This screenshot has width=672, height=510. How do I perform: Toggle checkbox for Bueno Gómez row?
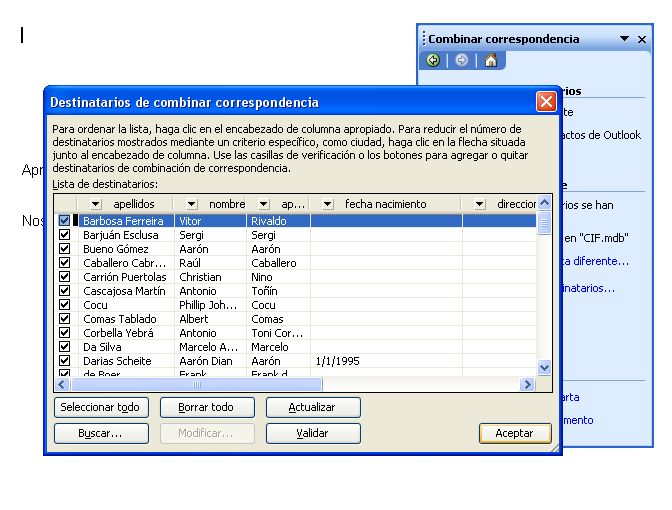point(65,249)
